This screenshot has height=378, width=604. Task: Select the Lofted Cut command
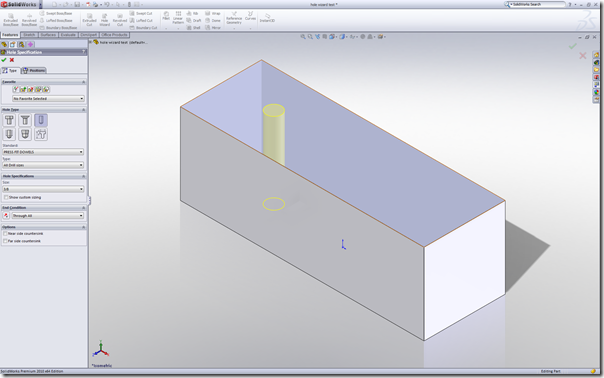tap(141, 20)
